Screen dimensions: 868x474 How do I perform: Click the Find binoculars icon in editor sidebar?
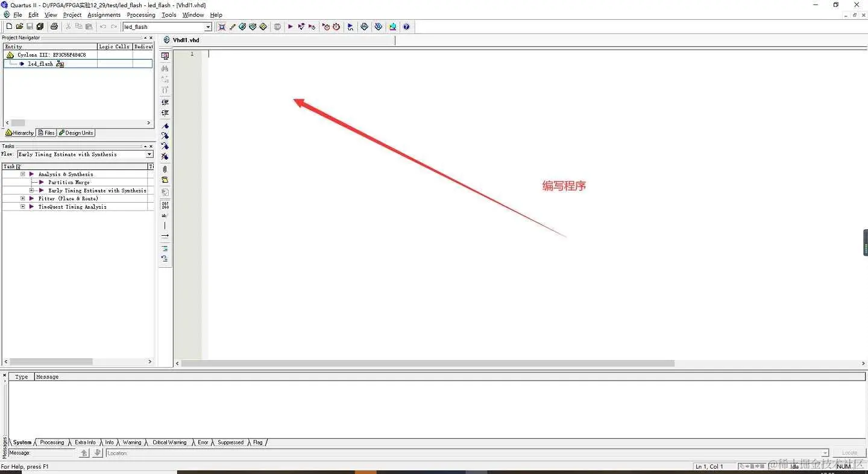(165, 68)
